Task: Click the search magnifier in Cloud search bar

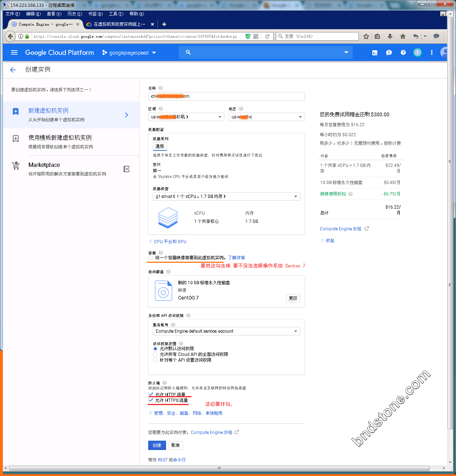Action: (188, 52)
